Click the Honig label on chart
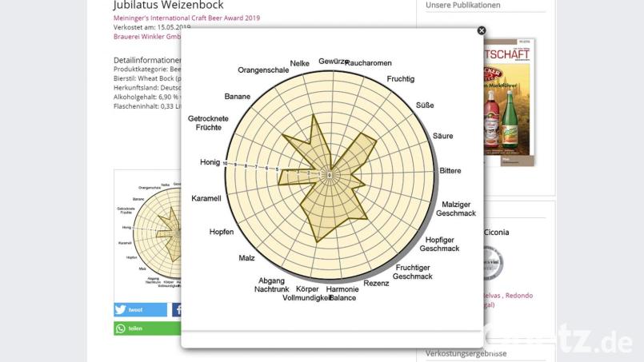This screenshot has width=644, height=362. 210,162
